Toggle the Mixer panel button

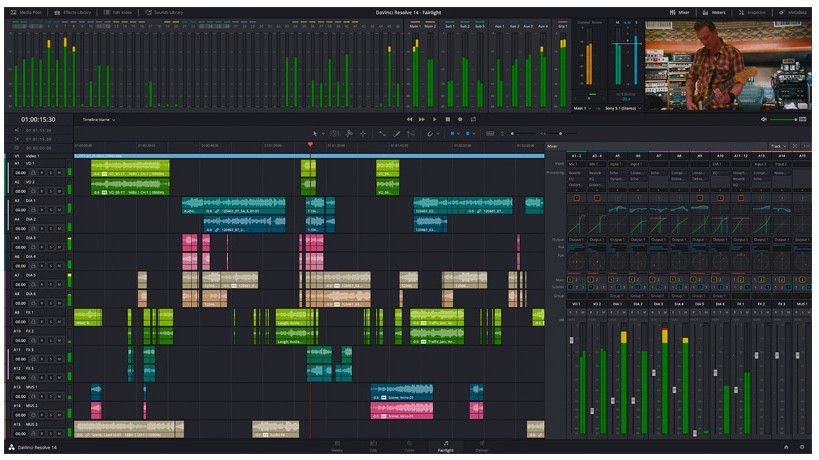pyautogui.click(x=679, y=12)
